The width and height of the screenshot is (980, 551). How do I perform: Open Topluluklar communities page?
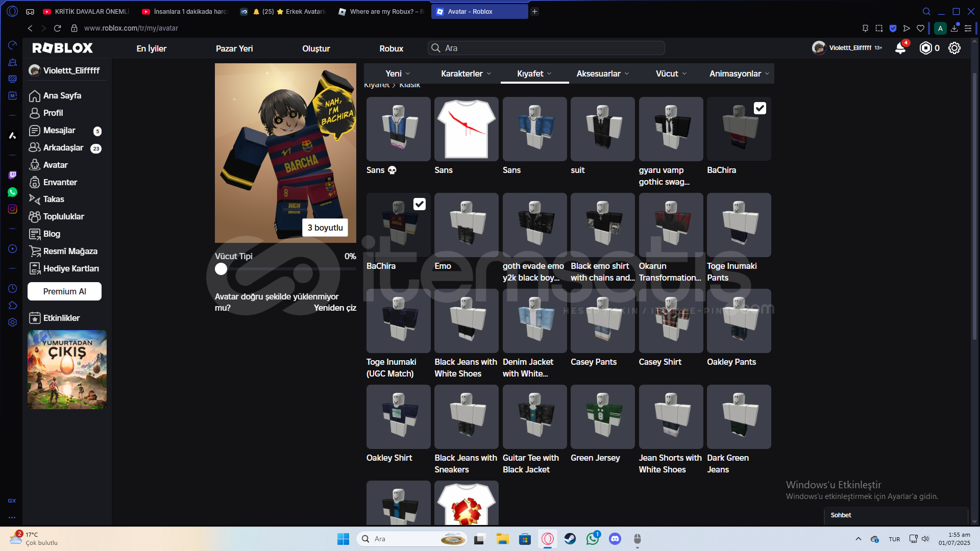pos(64,216)
